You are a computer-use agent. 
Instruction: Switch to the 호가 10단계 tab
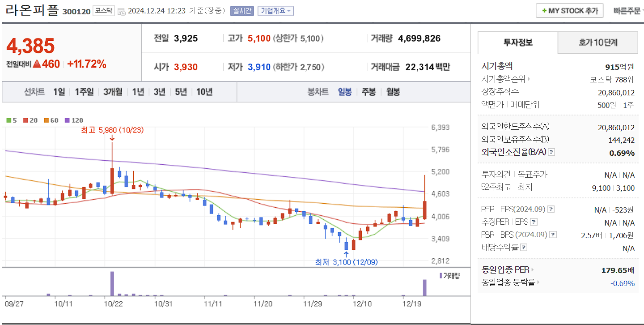pos(597,43)
